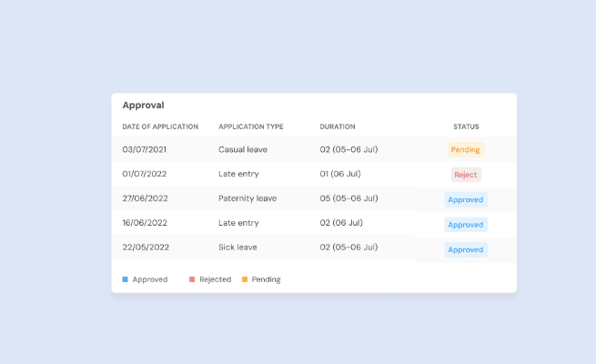Select the 03/07/2021 application date
The width and height of the screenshot is (596, 364).
(145, 150)
